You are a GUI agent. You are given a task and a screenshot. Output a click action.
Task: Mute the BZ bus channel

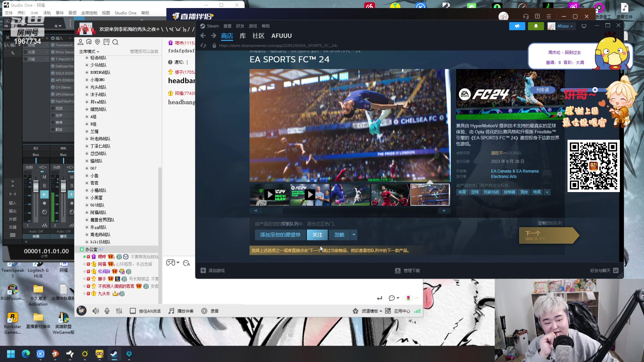point(44,177)
